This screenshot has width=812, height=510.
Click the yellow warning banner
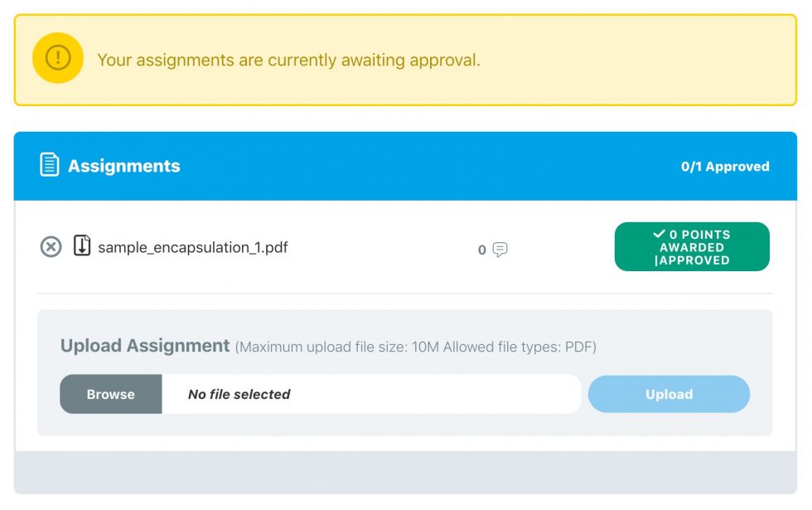pos(406,60)
